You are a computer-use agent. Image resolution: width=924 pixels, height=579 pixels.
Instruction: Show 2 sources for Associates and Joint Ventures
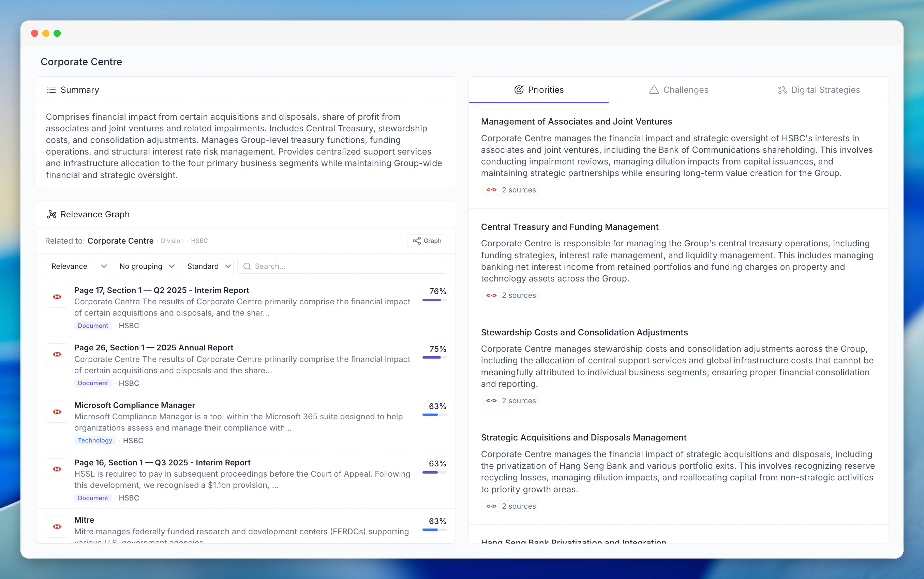click(510, 190)
